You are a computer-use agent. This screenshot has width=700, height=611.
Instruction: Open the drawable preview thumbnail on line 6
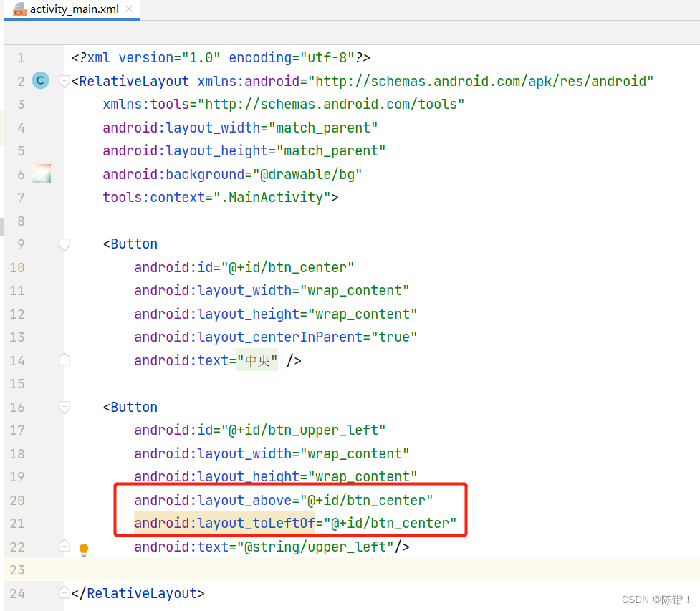coord(41,173)
